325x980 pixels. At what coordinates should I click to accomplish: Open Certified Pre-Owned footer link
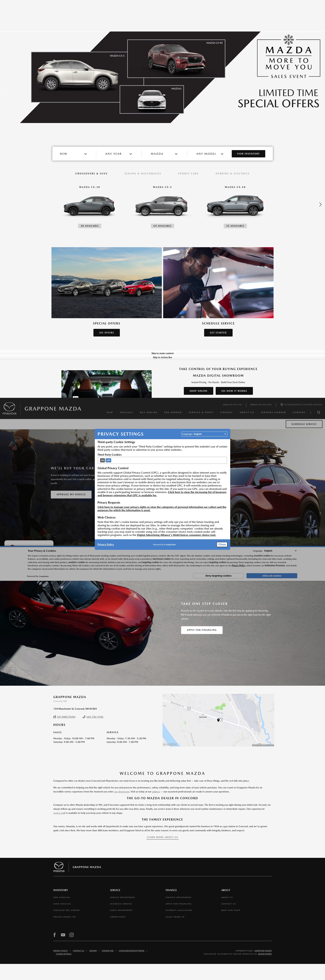click(67, 910)
